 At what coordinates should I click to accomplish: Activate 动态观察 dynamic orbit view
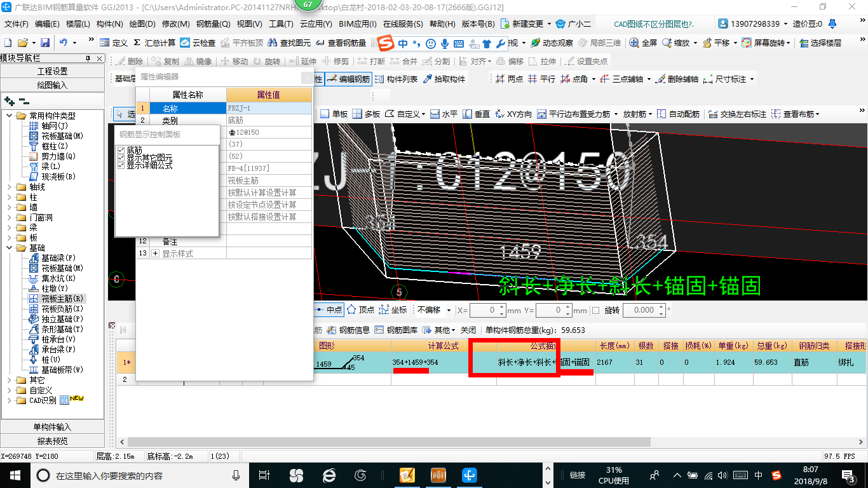point(552,43)
